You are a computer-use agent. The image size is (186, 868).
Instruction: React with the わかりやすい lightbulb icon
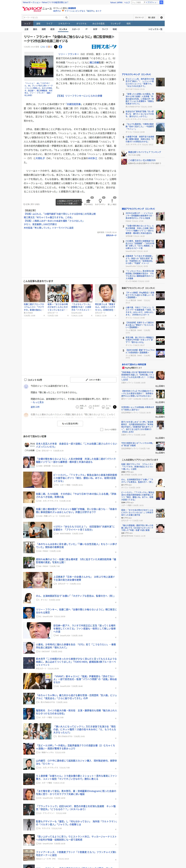pos(100,201)
